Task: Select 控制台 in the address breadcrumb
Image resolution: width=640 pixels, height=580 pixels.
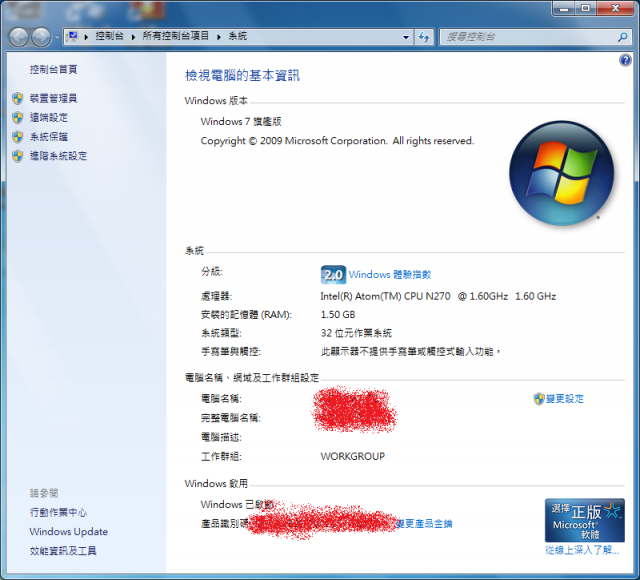Action: (x=109, y=36)
